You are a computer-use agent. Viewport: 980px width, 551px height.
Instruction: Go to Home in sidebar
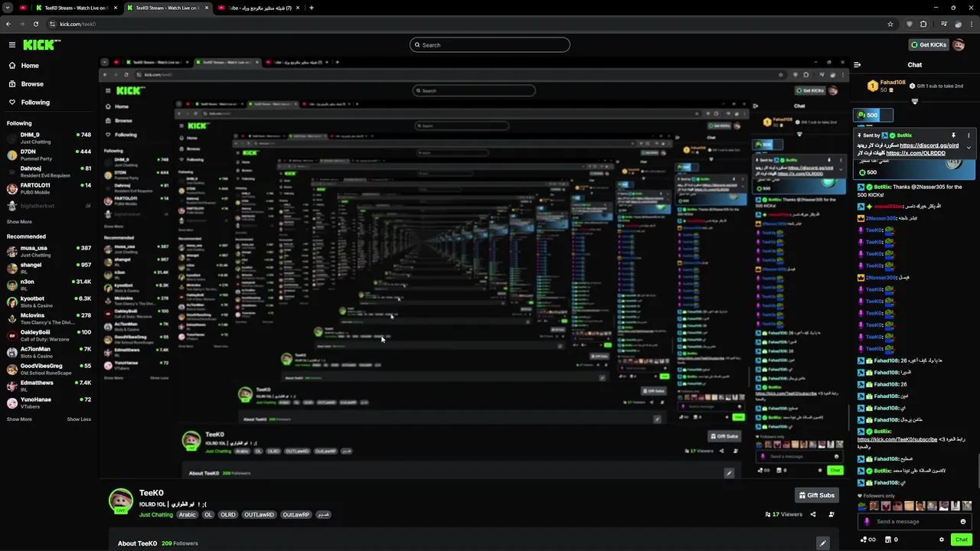click(x=30, y=65)
